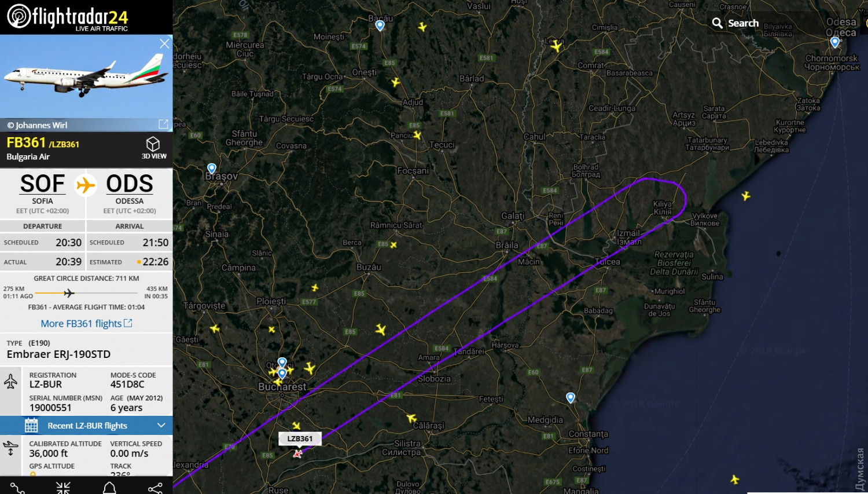This screenshot has height=494, width=868.
Task: Click the ODS arrival airport code
Action: pos(130,184)
